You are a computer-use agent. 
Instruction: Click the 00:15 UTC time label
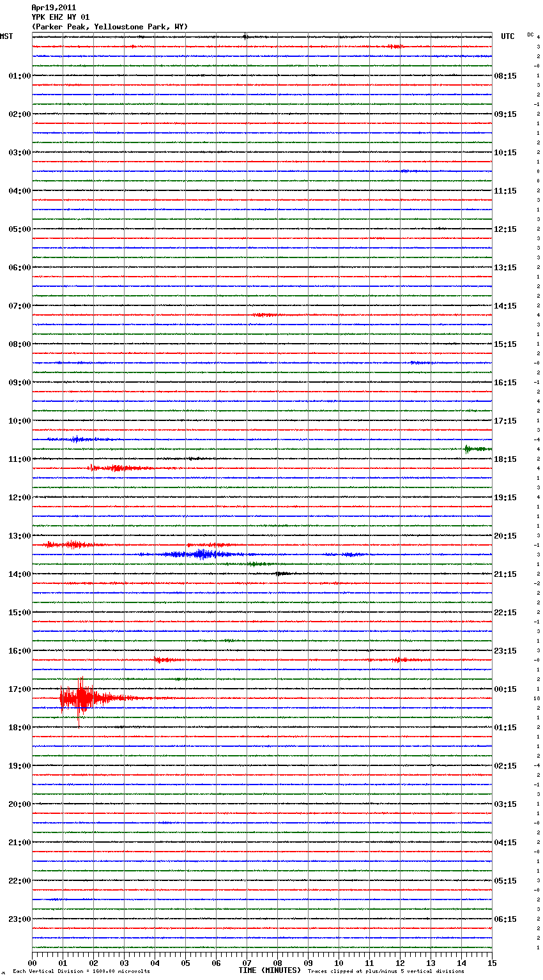(x=505, y=689)
